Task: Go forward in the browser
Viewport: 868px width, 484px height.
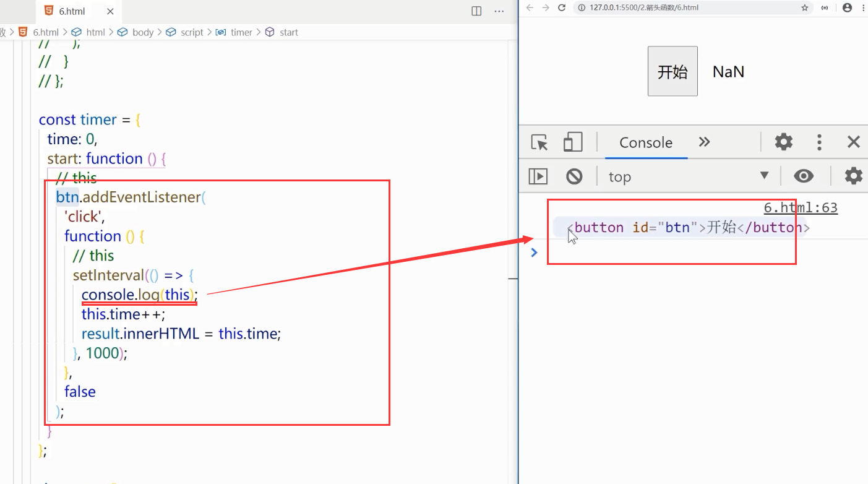Action: [546, 7]
